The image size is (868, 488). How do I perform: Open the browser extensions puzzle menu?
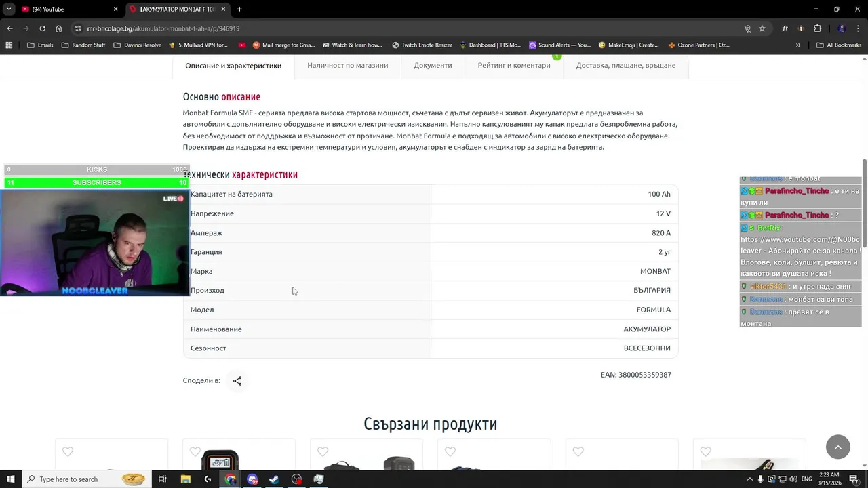(817, 28)
